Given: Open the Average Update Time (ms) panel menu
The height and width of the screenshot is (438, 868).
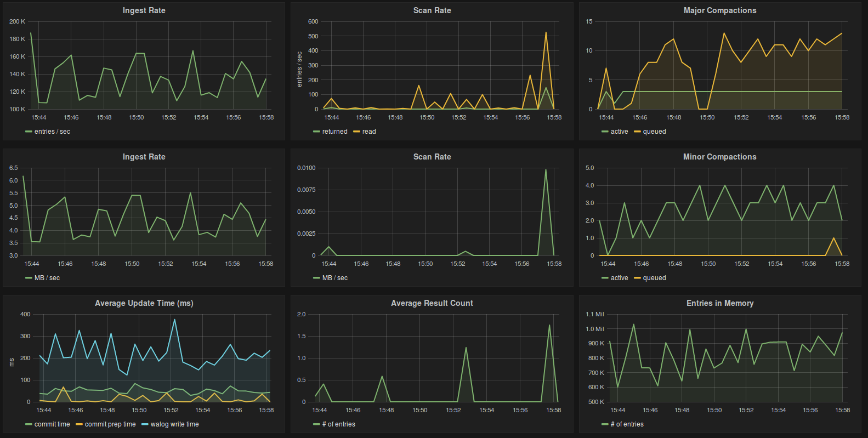Looking at the screenshot, I should tap(144, 303).
